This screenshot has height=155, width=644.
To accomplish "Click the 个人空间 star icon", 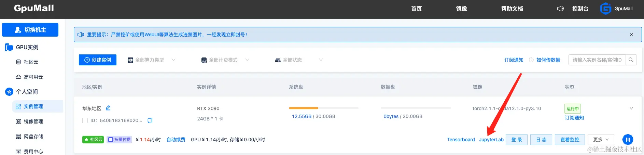I will pos(9,92).
